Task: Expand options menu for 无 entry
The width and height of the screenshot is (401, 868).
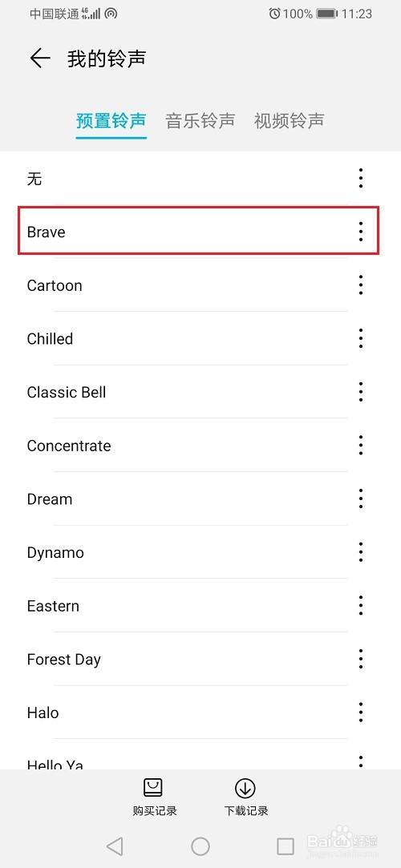Action: click(361, 178)
